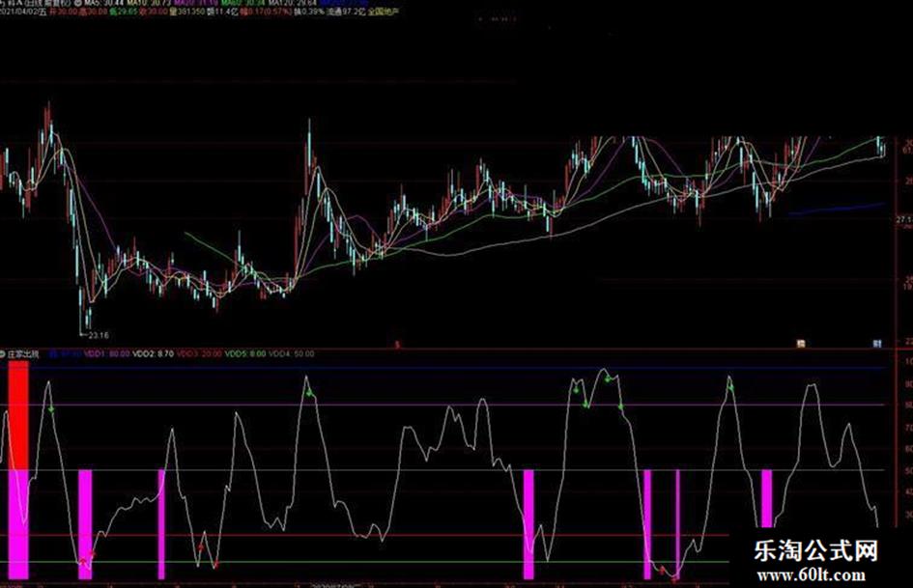The image size is (913, 588).
Task: Click the info marker icon at chart bottom right
Action: click(x=877, y=344)
